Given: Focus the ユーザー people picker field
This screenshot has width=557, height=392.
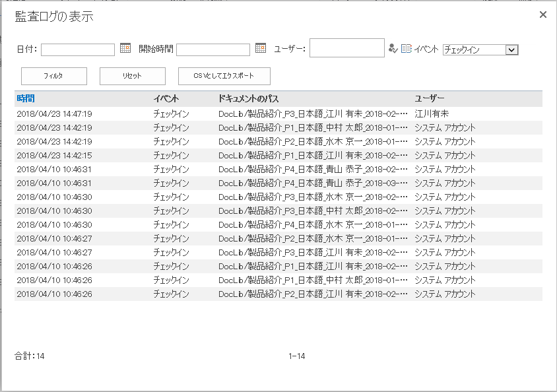Looking at the screenshot, I should 347,48.
